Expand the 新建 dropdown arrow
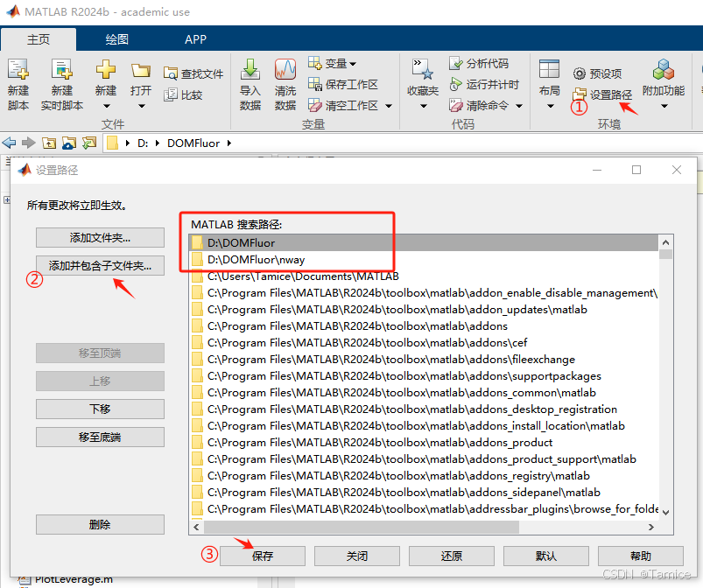 coord(106,106)
